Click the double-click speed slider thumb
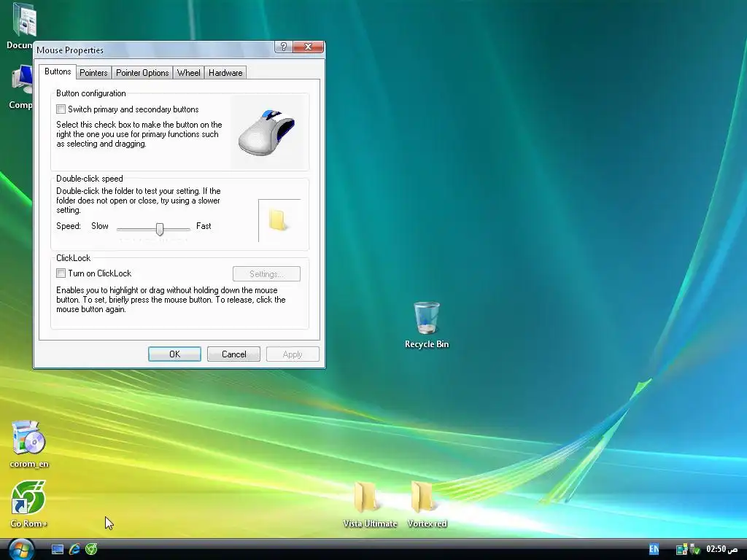This screenshot has height=560, width=747. (160, 229)
